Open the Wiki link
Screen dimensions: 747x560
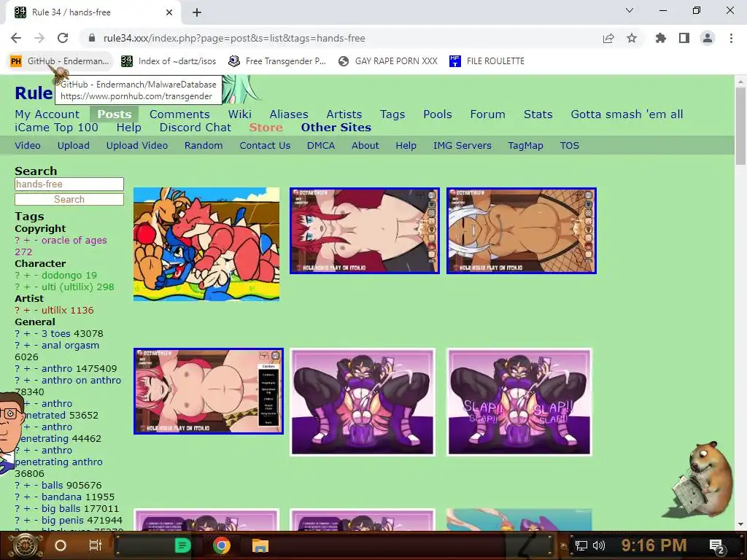click(x=239, y=114)
